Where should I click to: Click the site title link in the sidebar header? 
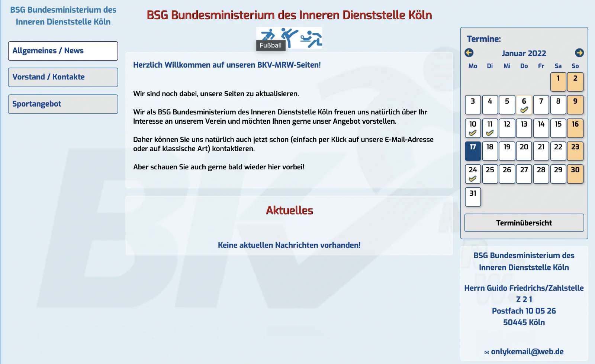(63, 16)
